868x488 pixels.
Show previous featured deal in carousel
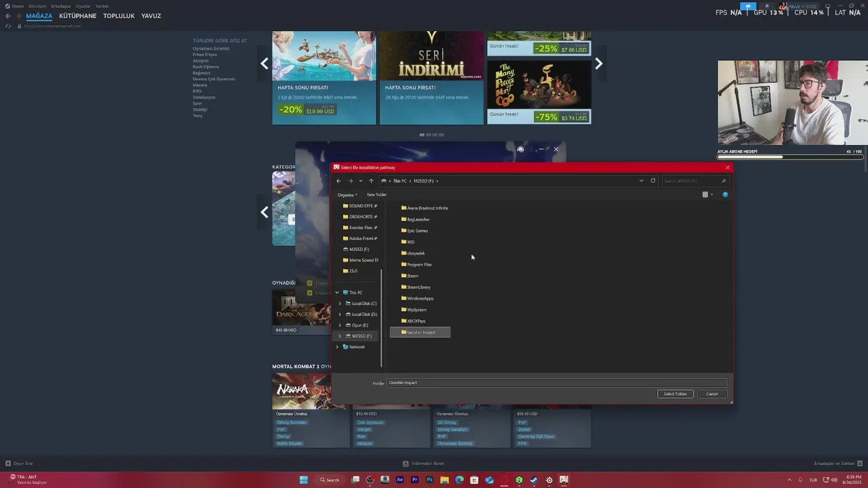tap(264, 64)
